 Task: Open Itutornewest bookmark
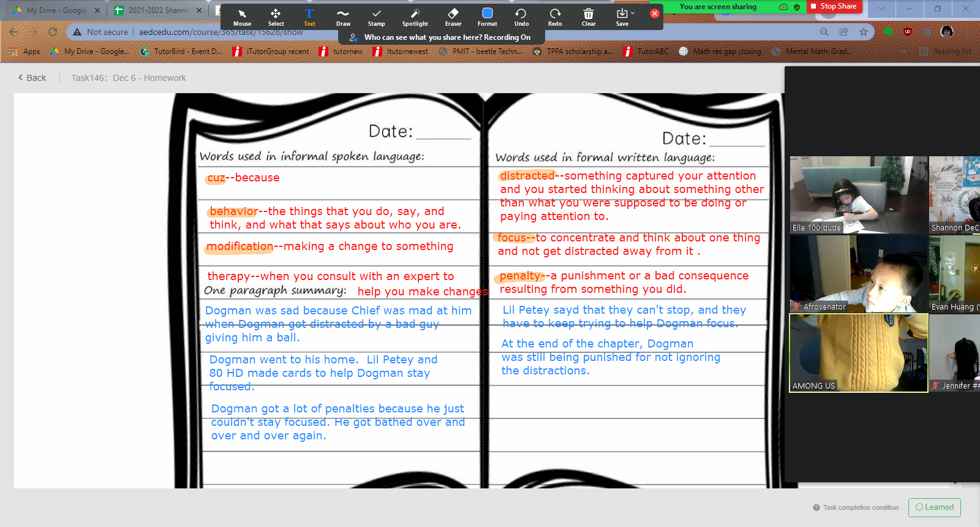click(401, 51)
